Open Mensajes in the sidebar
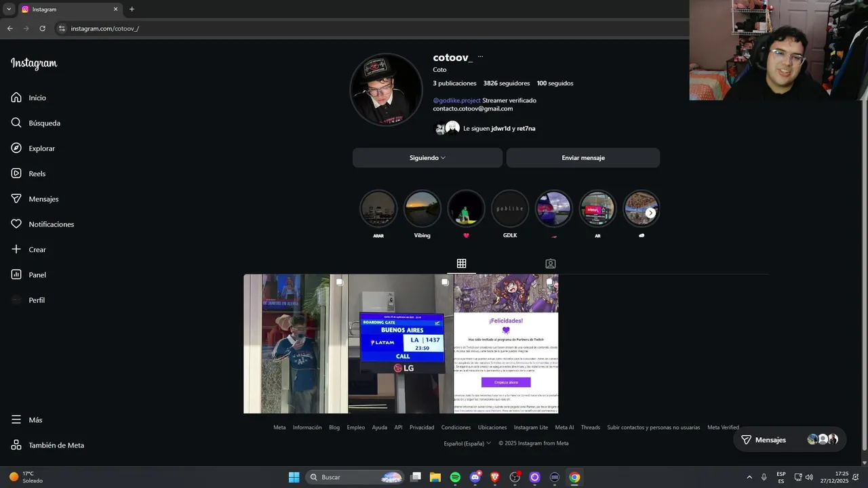This screenshot has width=868, height=488. click(35, 199)
